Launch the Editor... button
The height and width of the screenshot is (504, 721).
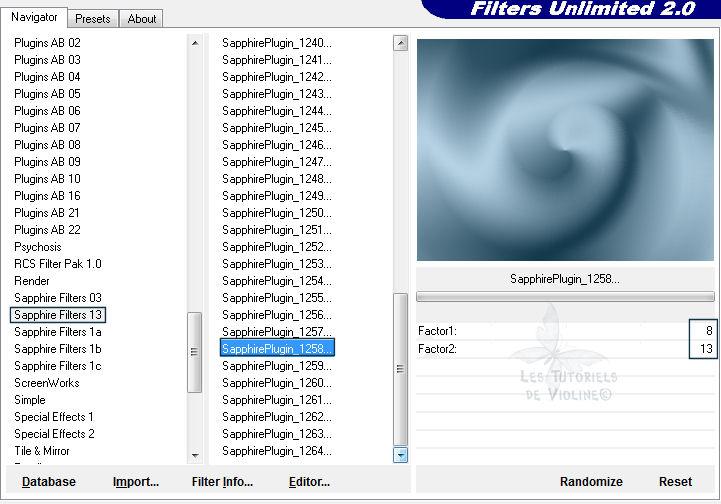tap(309, 482)
